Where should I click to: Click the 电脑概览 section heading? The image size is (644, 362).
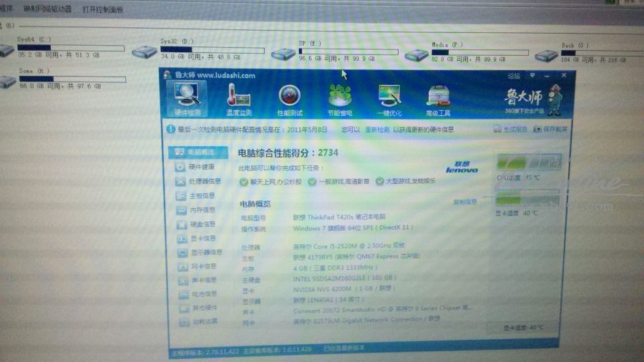click(255, 204)
